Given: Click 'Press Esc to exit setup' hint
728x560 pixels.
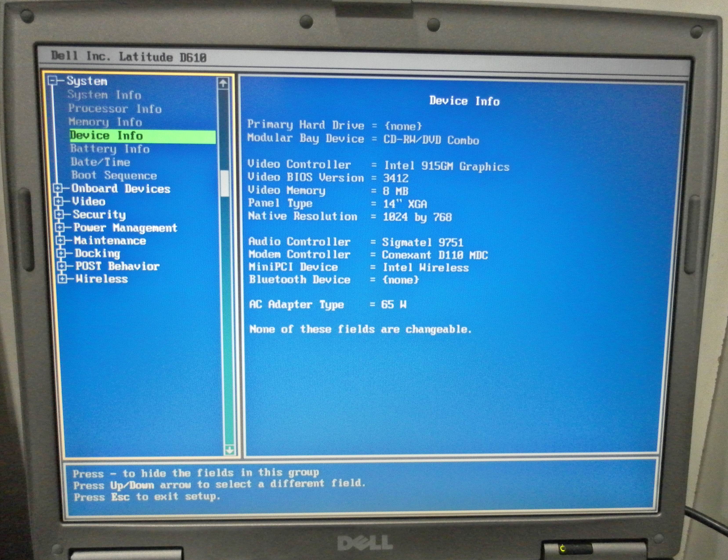Looking at the screenshot, I should click(147, 497).
